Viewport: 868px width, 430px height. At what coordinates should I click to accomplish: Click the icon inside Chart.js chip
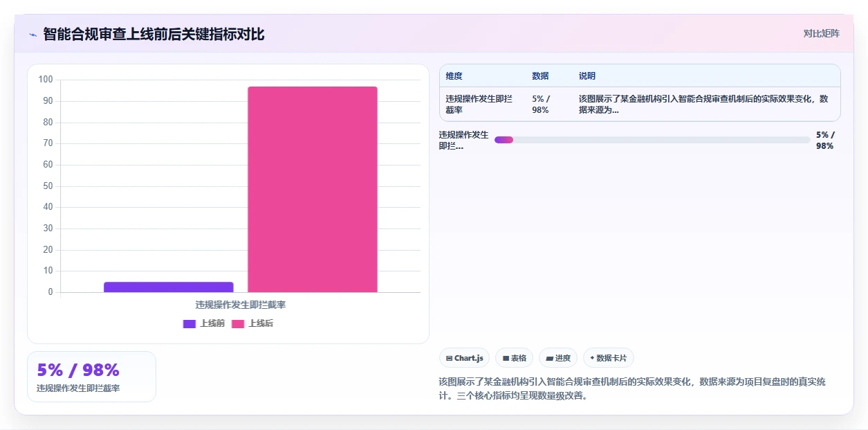[449, 358]
